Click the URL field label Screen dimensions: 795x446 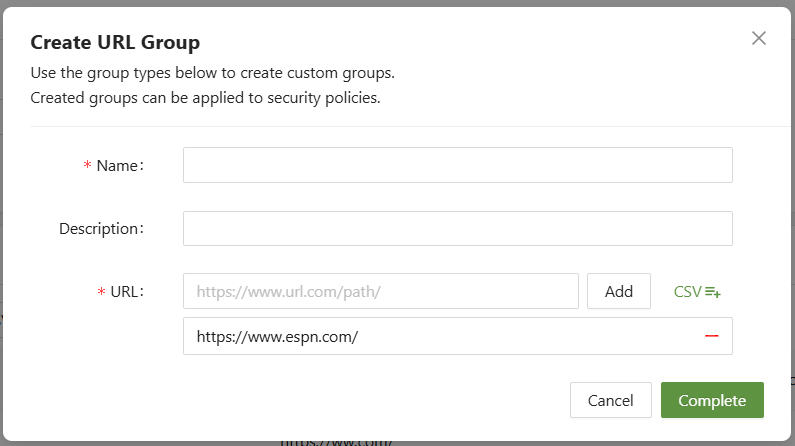(x=127, y=292)
